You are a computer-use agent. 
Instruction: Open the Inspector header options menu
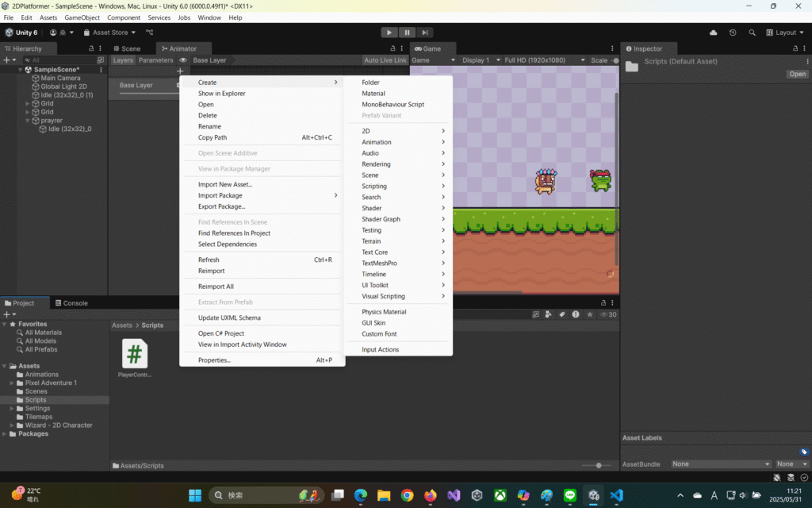(806, 61)
